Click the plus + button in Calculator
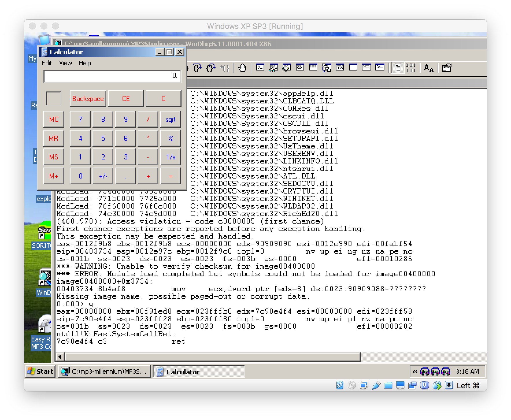511x420 pixels. click(x=148, y=176)
